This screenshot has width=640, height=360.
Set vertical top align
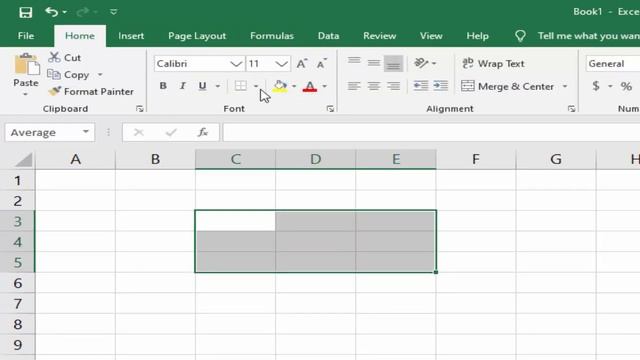click(x=354, y=62)
